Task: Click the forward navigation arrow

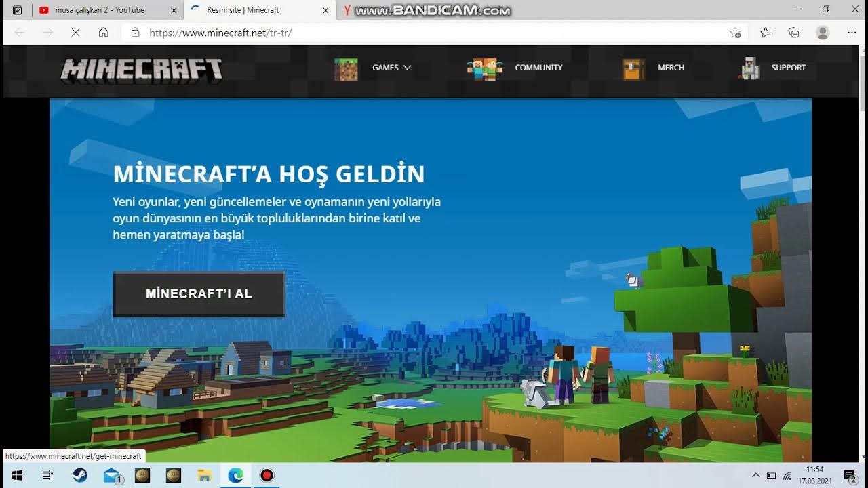Action: coord(47,33)
